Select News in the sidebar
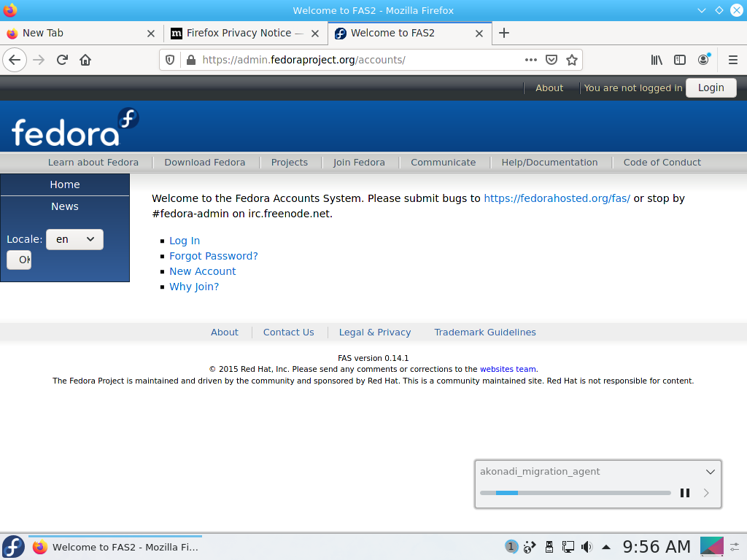 pos(65,206)
